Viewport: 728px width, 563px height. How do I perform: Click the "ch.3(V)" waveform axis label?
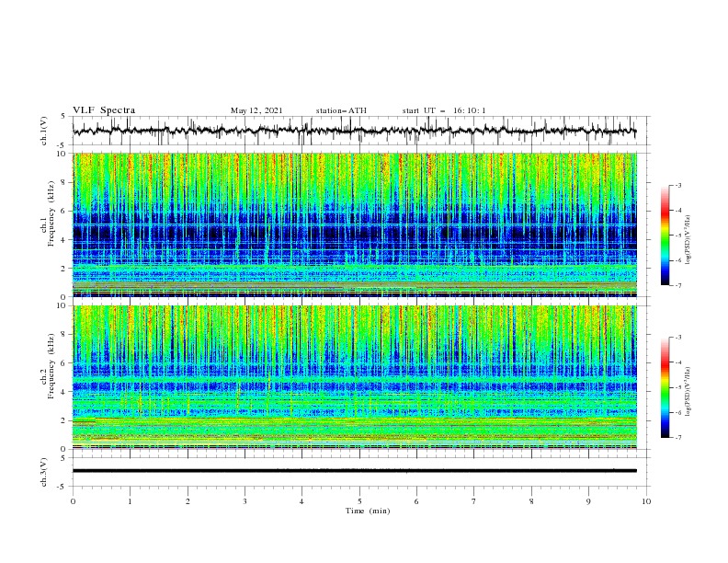click(x=44, y=472)
